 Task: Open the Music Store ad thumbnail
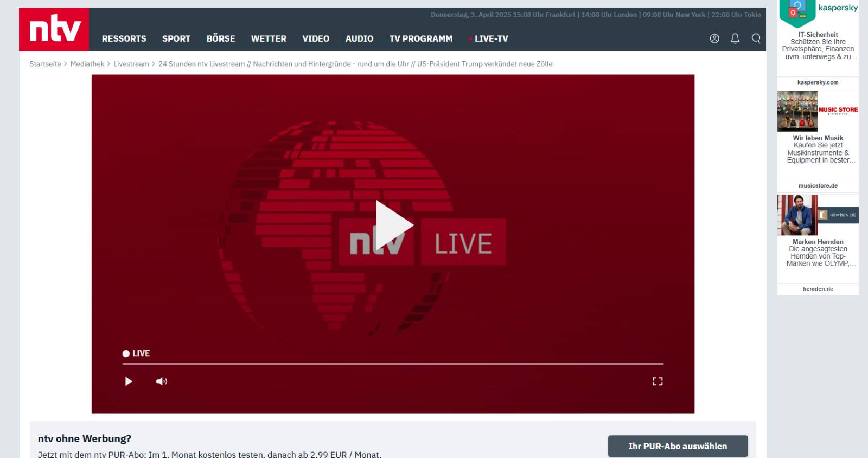click(x=797, y=111)
